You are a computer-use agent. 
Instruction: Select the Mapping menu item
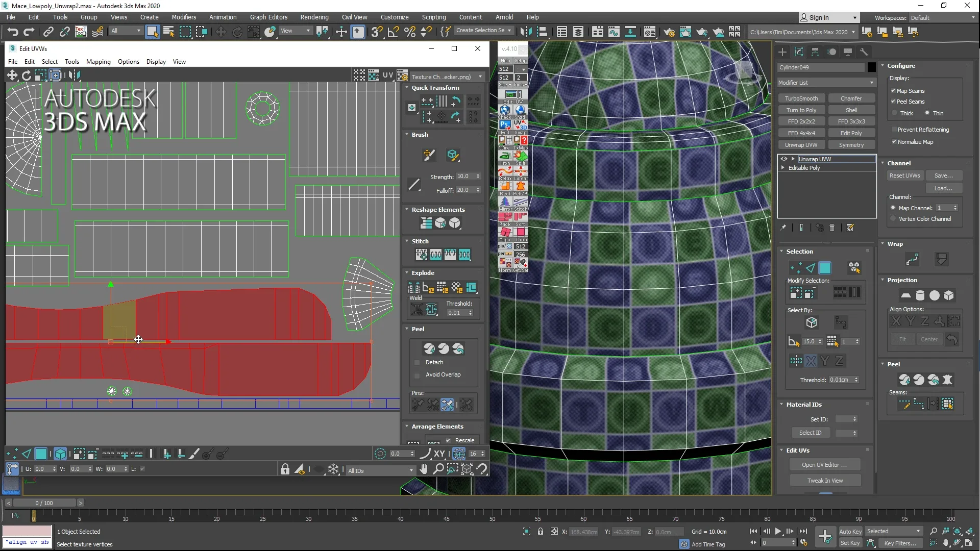coord(99,61)
